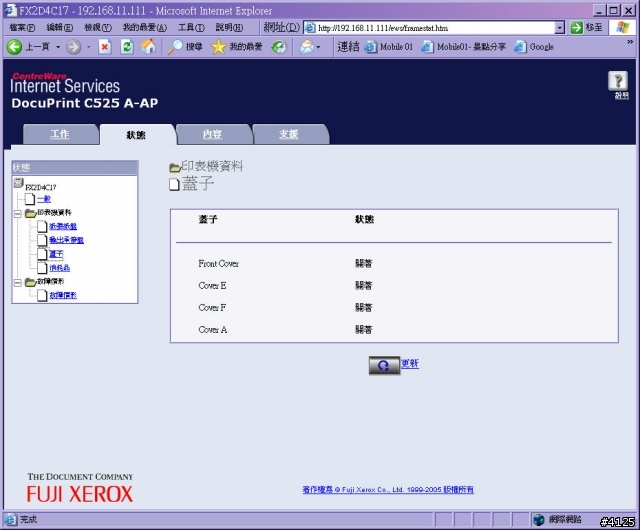
Task: Click the Cover F row label
Action: 212,308
